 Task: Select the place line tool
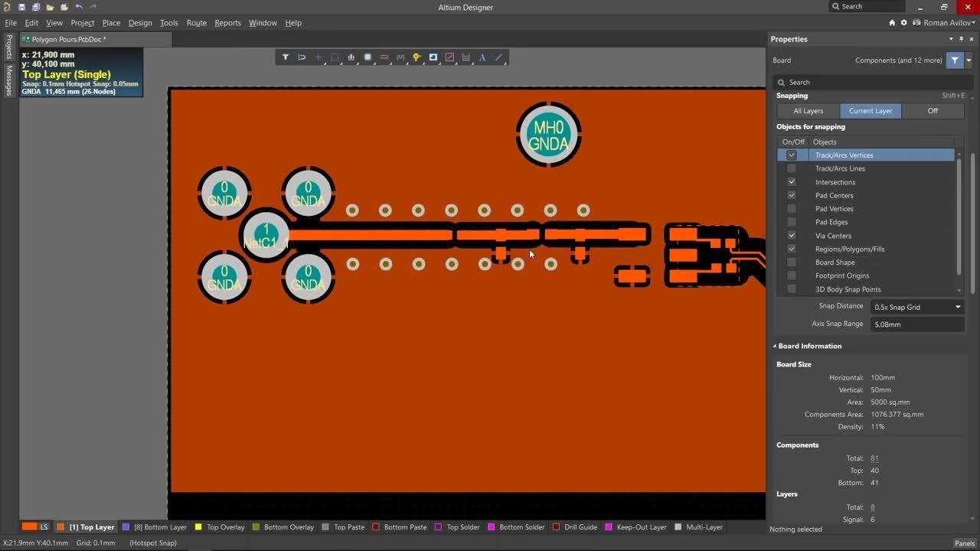(499, 57)
